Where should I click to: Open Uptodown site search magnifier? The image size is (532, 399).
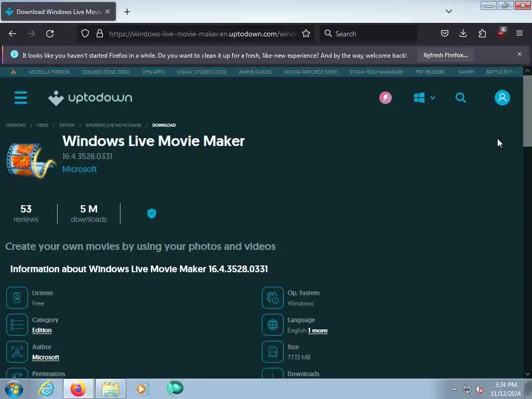[460, 98]
